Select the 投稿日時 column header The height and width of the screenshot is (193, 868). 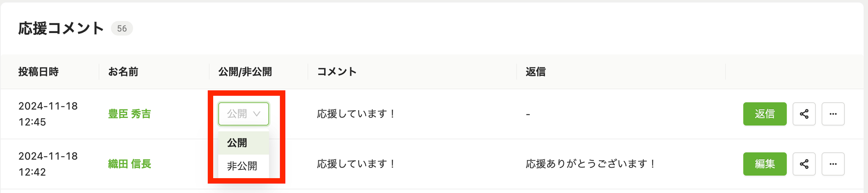[39, 72]
